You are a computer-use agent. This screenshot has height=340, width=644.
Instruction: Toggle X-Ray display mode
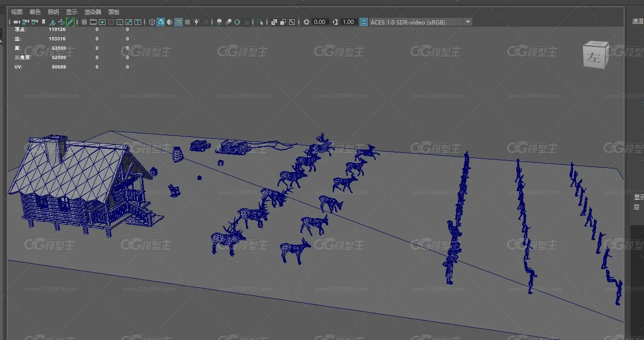click(274, 22)
